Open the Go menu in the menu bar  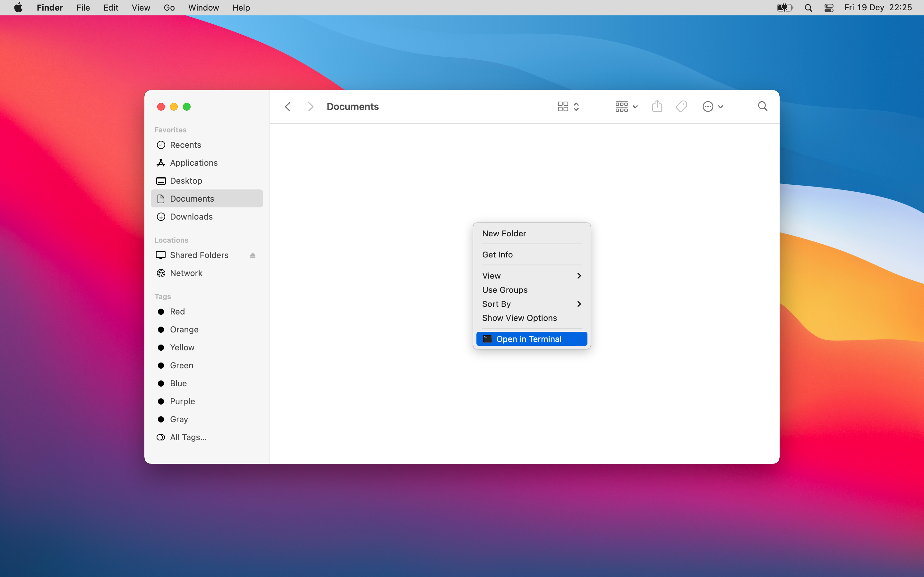click(x=169, y=8)
